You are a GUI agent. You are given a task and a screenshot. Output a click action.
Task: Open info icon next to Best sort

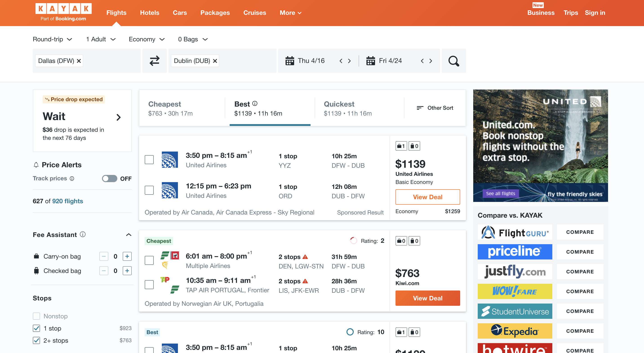pos(255,103)
